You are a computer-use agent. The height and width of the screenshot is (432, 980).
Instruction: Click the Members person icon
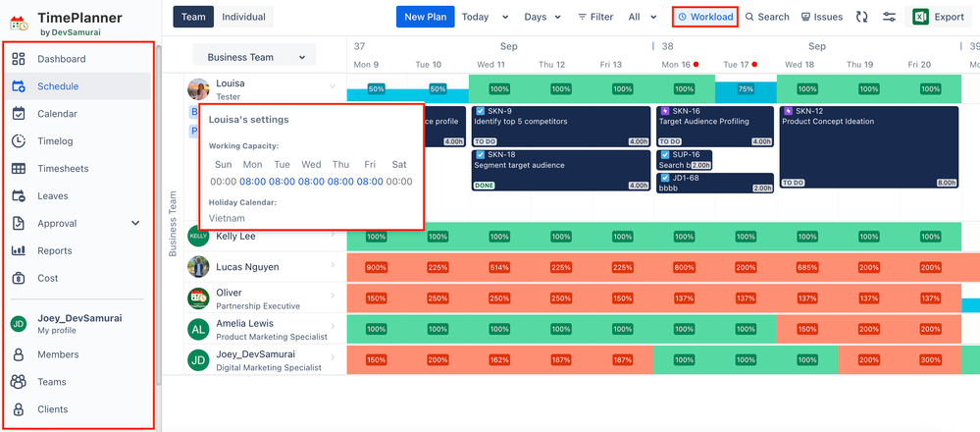[19, 354]
